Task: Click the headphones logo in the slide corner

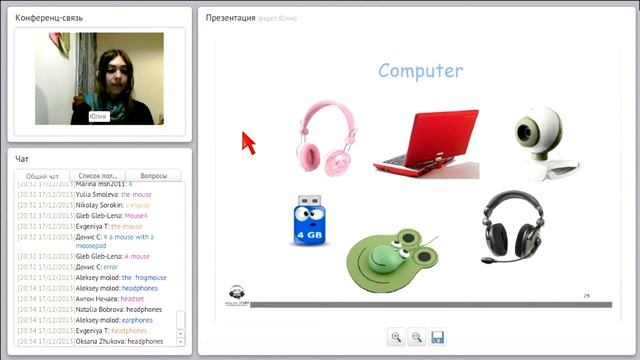Action: [237, 296]
